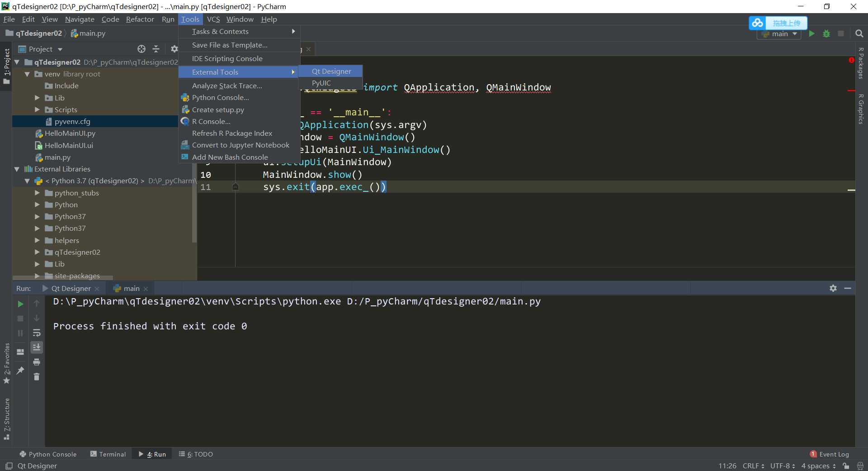Click down the stack trace arrow
868x471 pixels.
tap(37, 318)
